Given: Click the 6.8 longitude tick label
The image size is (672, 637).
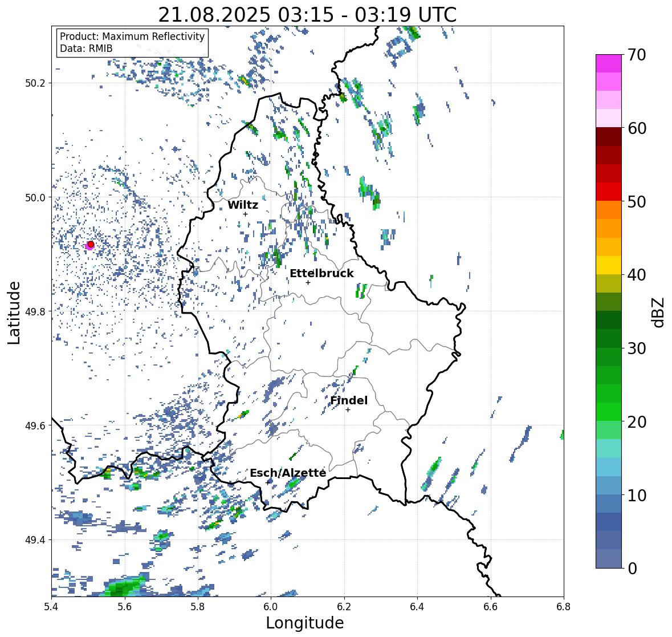Looking at the screenshot, I should tap(564, 607).
